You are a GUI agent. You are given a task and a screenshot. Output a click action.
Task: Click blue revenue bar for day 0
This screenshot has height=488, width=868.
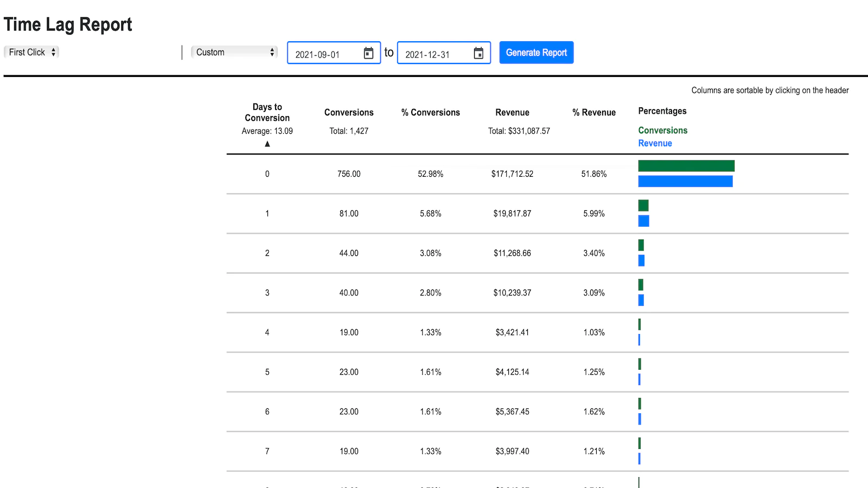pyautogui.click(x=685, y=181)
